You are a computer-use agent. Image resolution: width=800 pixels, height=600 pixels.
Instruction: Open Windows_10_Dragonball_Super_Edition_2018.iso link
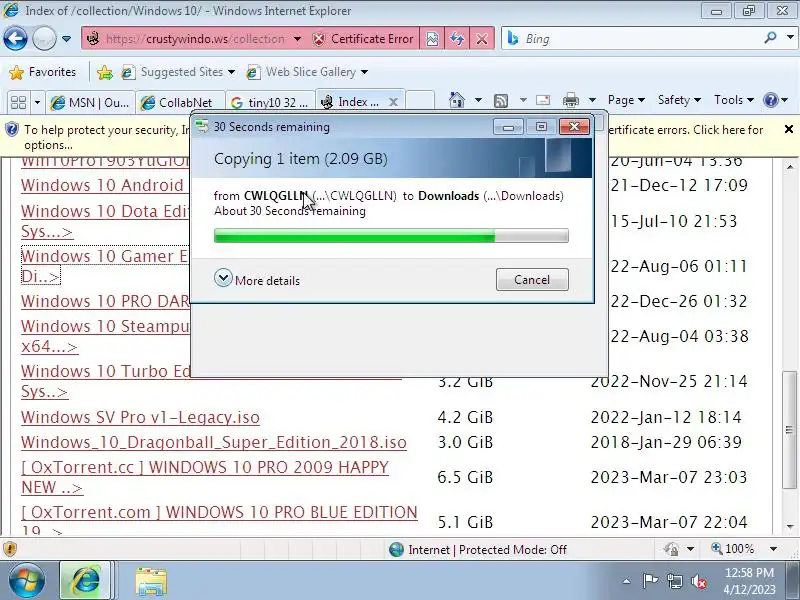tap(214, 442)
